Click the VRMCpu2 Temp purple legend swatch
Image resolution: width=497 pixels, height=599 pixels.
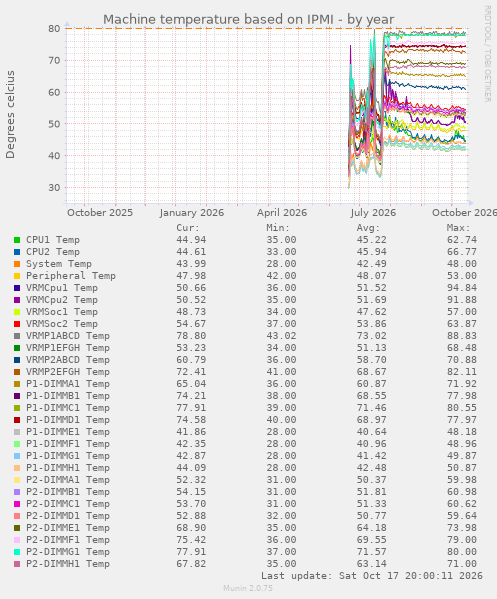[17, 300]
